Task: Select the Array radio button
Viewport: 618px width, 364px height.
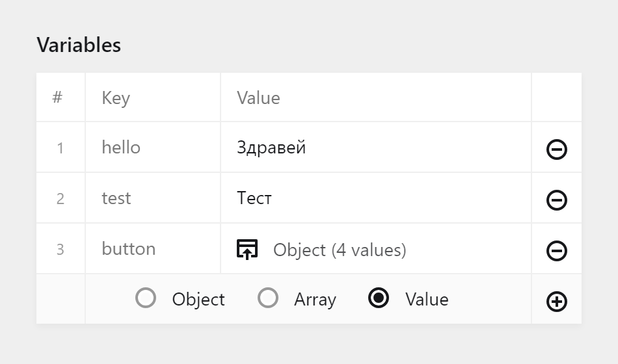Action: tap(268, 298)
